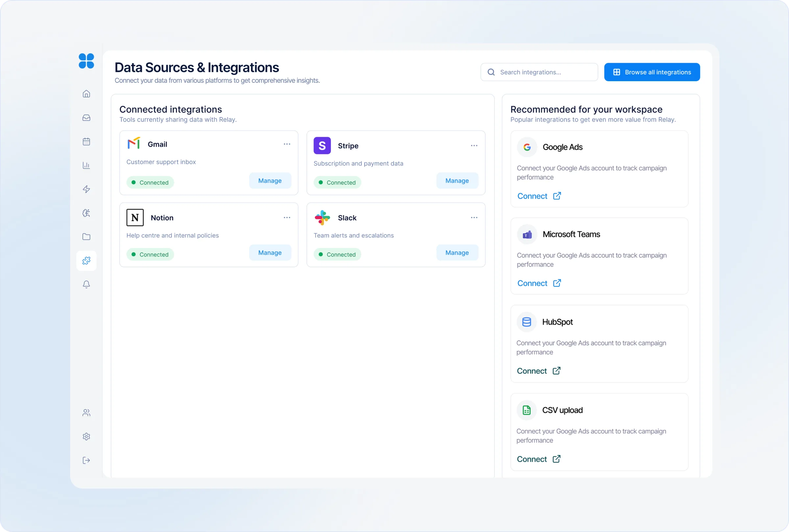Click 'Tools currently sharing data with Relay.' subtitle
This screenshot has width=789, height=532.
click(178, 119)
